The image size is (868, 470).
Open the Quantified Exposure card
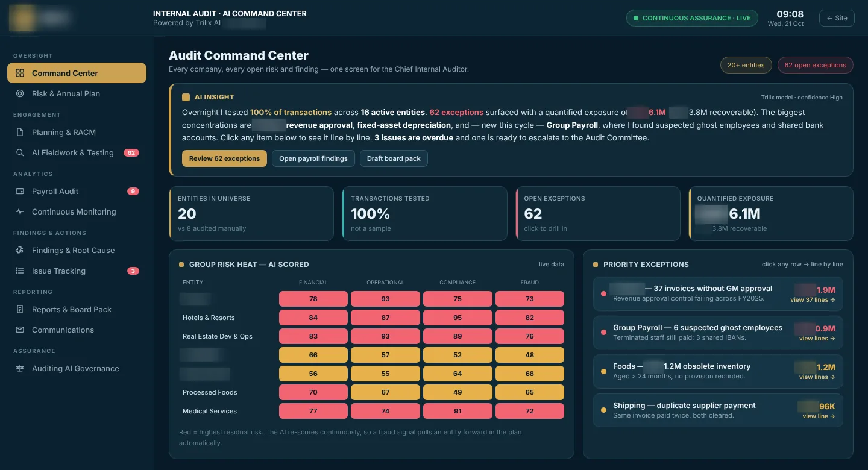click(771, 213)
